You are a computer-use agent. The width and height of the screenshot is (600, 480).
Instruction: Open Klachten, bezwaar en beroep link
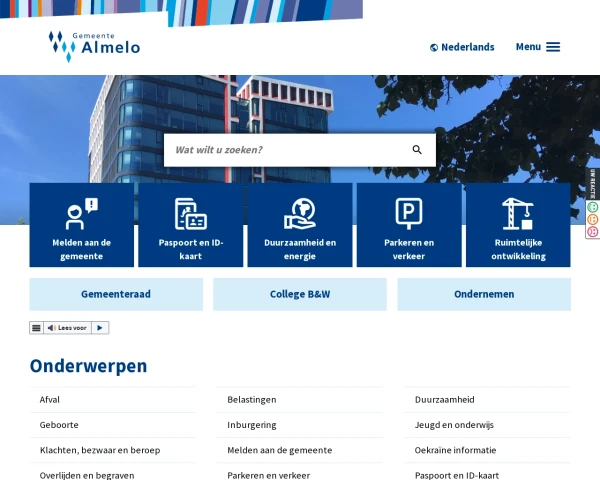100,450
